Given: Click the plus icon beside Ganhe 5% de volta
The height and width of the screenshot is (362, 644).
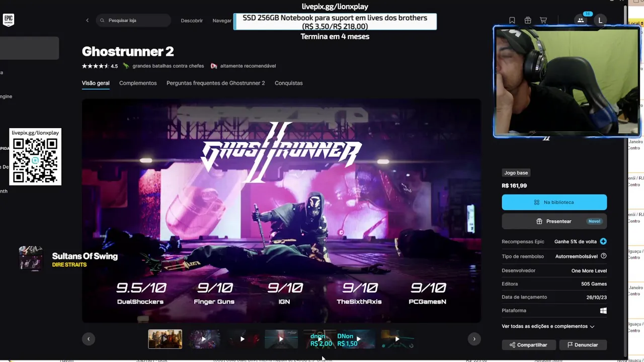Looking at the screenshot, I should point(603,241).
